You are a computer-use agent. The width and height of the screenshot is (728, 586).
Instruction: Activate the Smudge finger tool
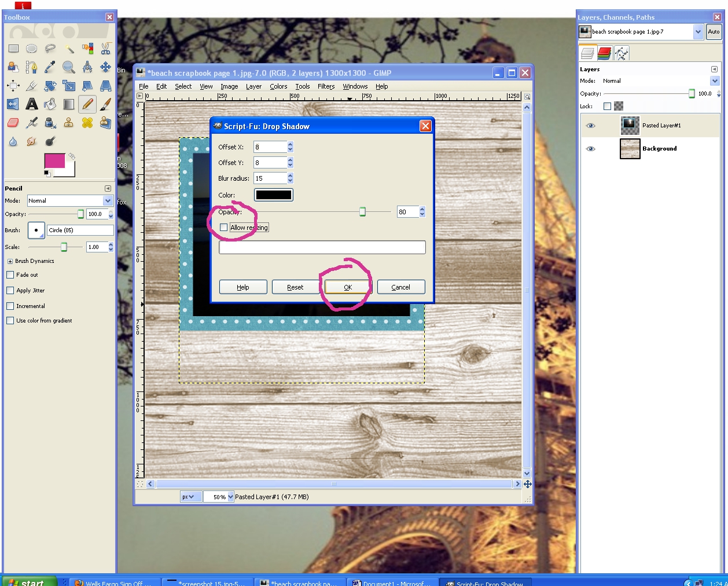pos(32,141)
